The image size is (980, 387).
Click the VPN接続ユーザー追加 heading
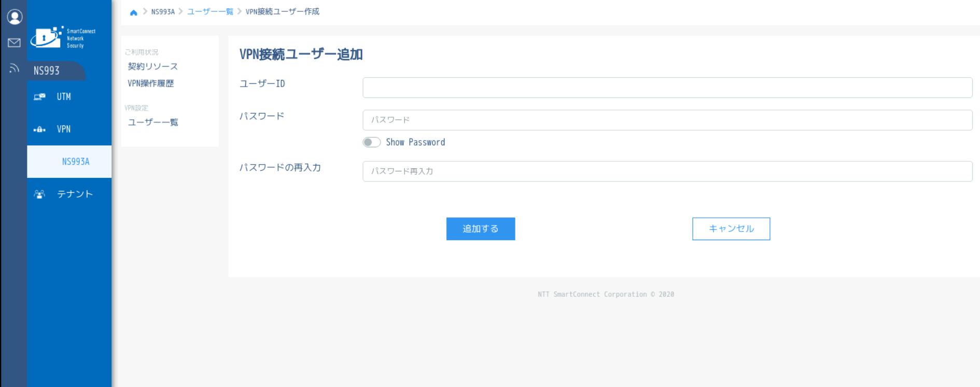pos(301,54)
